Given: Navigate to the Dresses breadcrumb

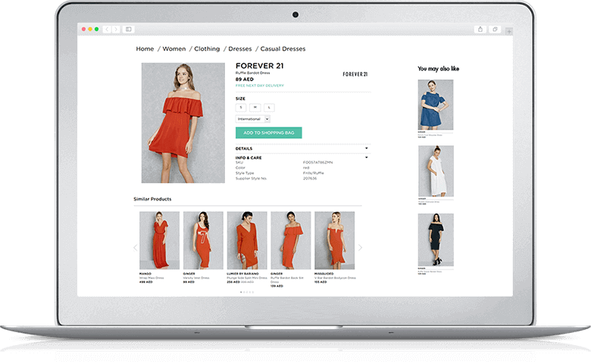Looking at the screenshot, I should pyautogui.click(x=240, y=49).
